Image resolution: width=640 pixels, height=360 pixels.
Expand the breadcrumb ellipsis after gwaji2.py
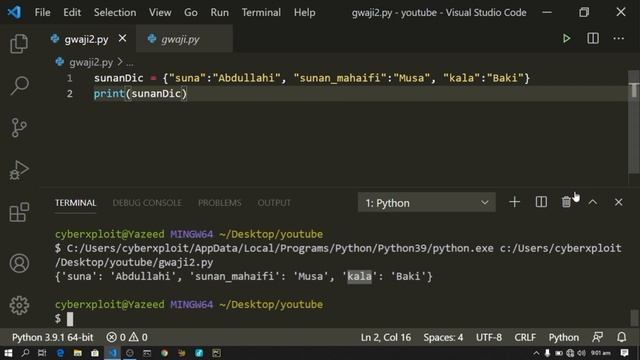pos(129,63)
